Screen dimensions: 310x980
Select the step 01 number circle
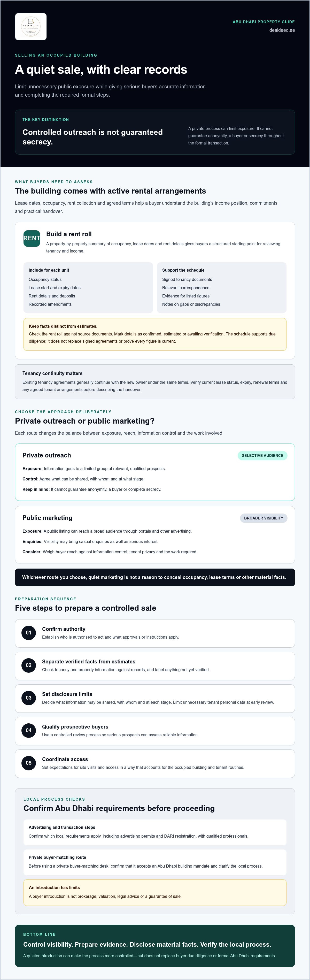click(x=28, y=633)
